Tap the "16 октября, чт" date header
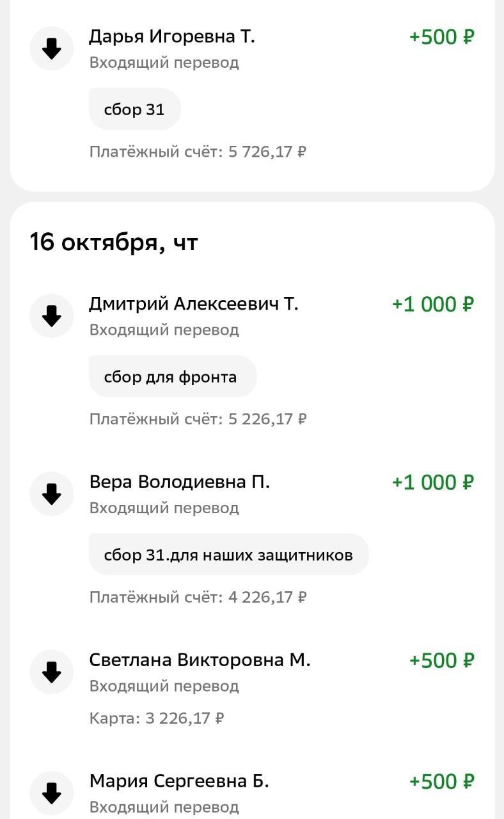Viewport: 504px width, 819px height. pos(114,243)
